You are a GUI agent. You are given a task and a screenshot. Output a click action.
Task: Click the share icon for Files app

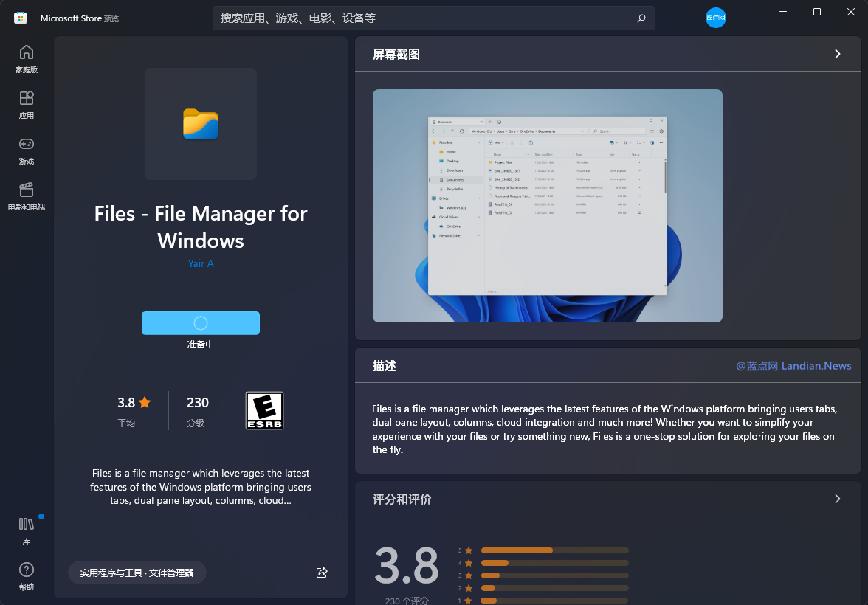tap(322, 573)
